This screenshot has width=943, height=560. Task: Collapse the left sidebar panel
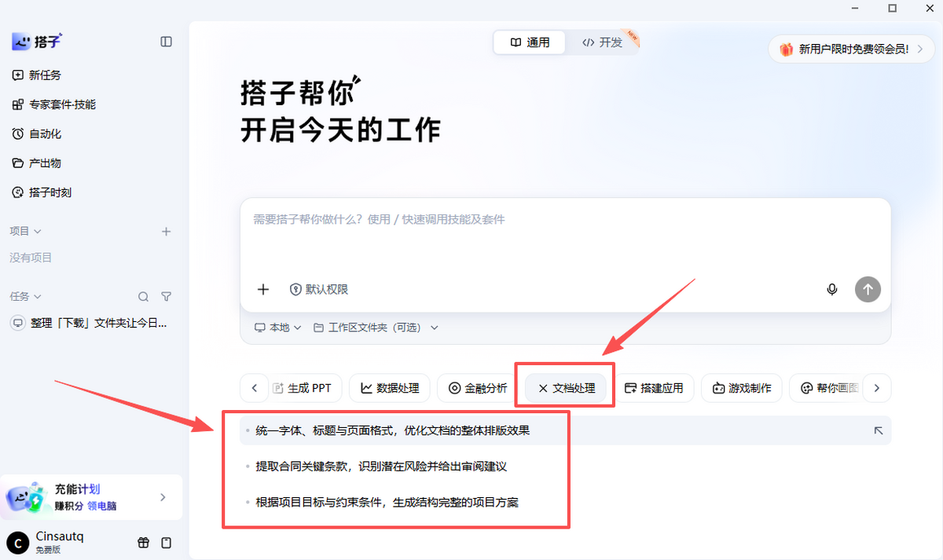coord(166,42)
